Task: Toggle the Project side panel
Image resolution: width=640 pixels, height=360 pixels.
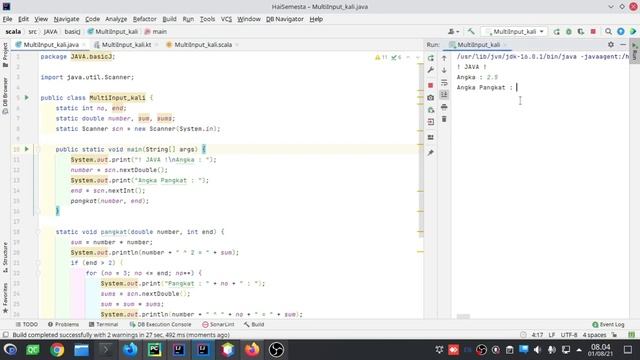Action: tap(5, 55)
